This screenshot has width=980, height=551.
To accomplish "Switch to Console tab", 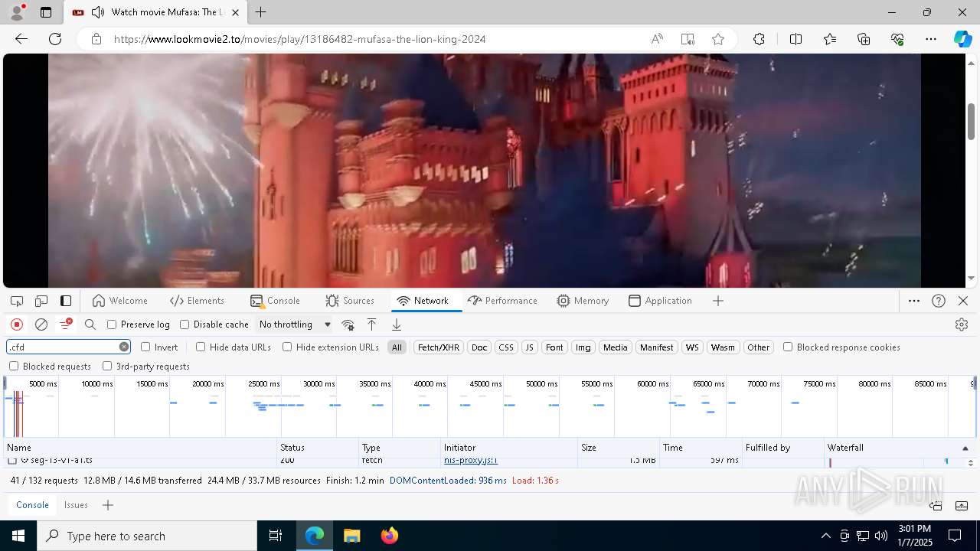I will [x=275, y=301].
